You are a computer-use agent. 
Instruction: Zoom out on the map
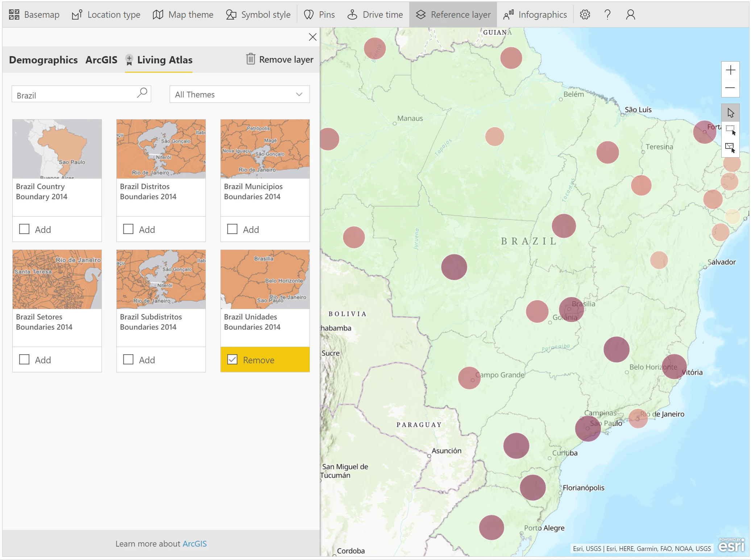731,88
